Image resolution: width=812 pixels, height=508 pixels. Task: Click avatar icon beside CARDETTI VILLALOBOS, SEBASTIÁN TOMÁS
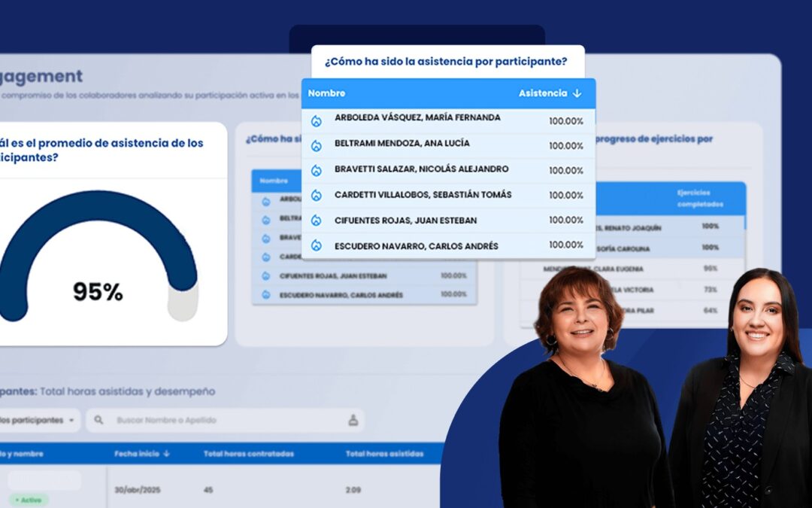click(317, 196)
